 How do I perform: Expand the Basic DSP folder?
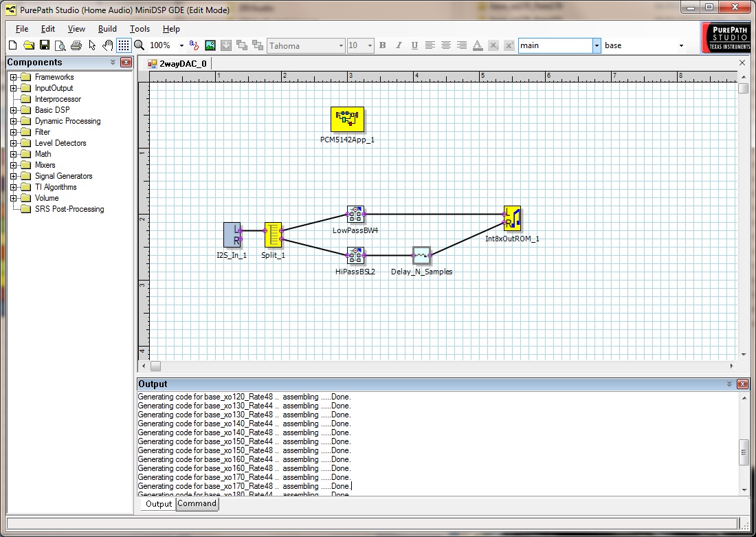pos(14,110)
